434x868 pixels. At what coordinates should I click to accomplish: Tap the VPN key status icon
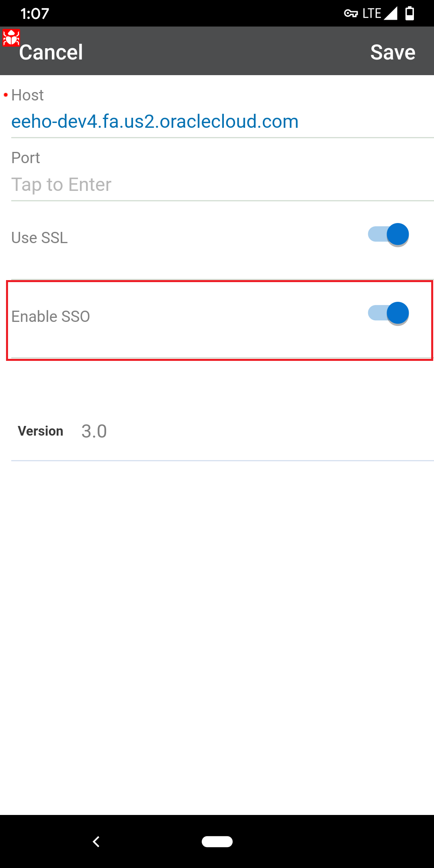pyautogui.click(x=350, y=14)
